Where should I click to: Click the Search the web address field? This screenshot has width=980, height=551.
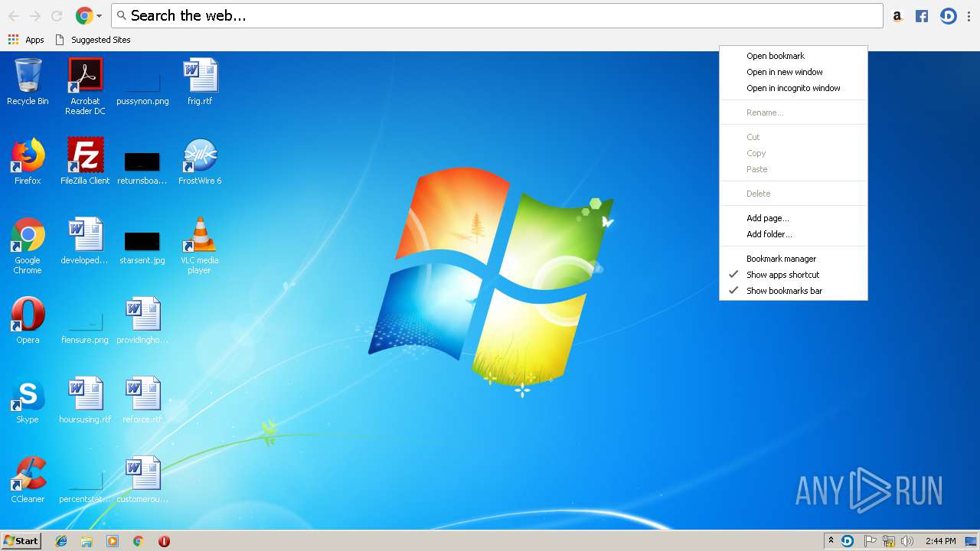coord(497,15)
